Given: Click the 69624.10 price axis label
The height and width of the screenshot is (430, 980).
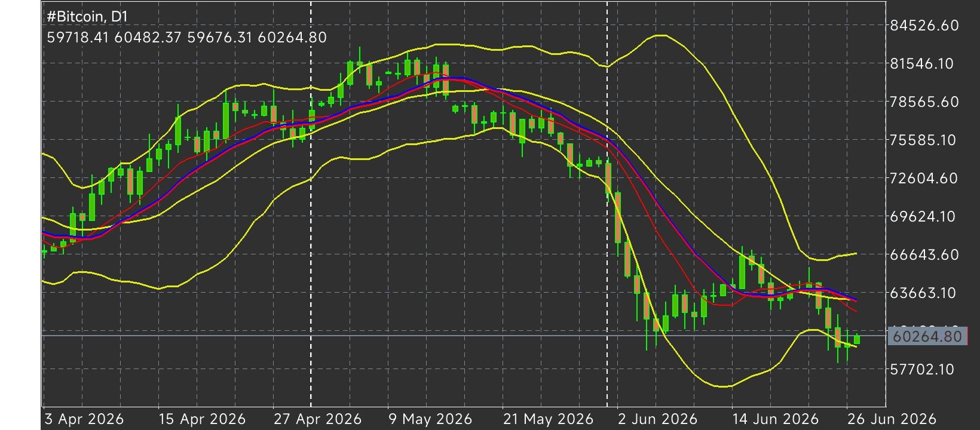Looking at the screenshot, I should [x=923, y=217].
